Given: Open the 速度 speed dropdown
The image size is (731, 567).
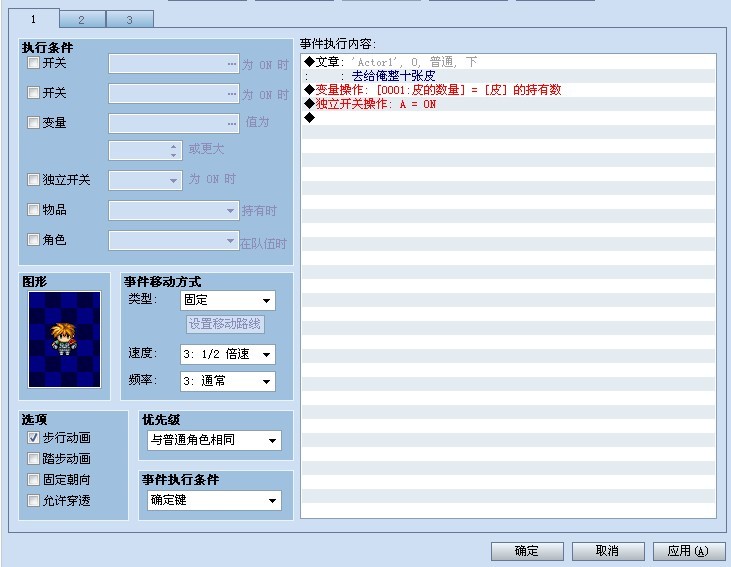Looking at the screenshot, I should 228,354.
